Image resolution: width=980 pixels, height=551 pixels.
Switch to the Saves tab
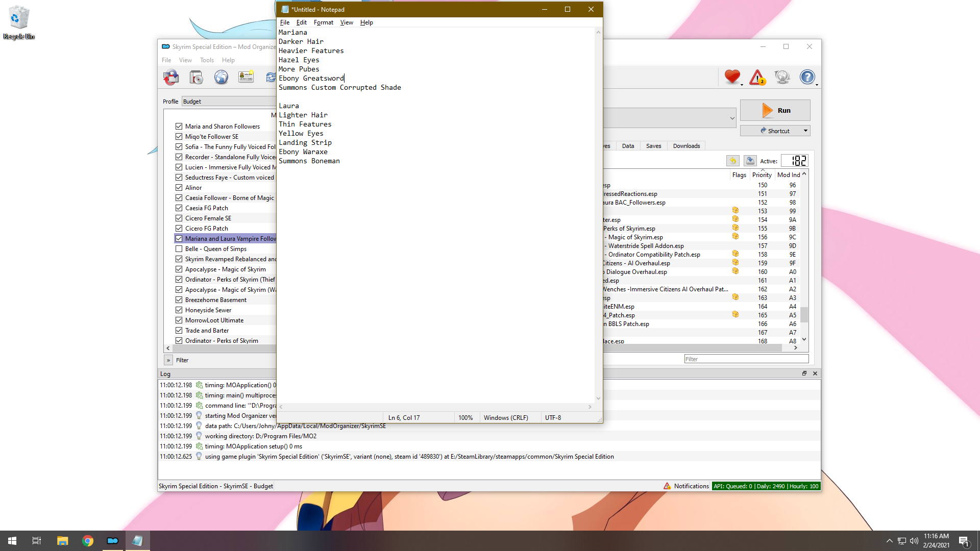[x=653, y=146]
